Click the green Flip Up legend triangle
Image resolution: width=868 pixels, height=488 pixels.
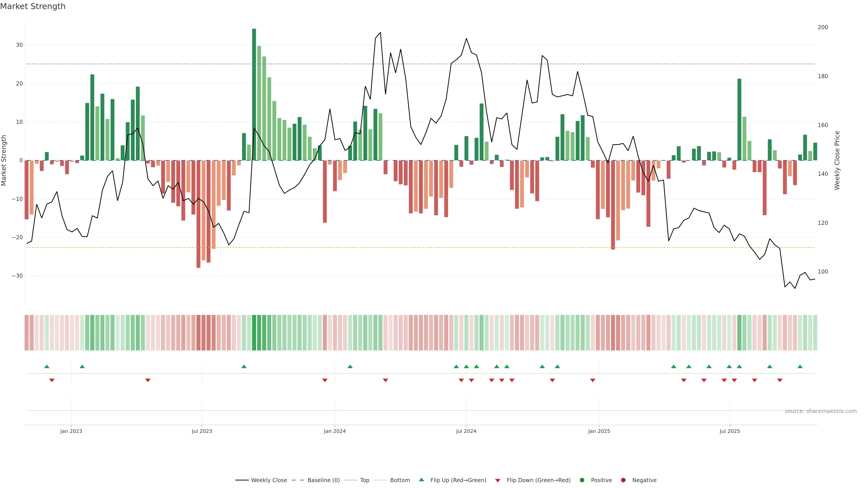coord(421,480)
